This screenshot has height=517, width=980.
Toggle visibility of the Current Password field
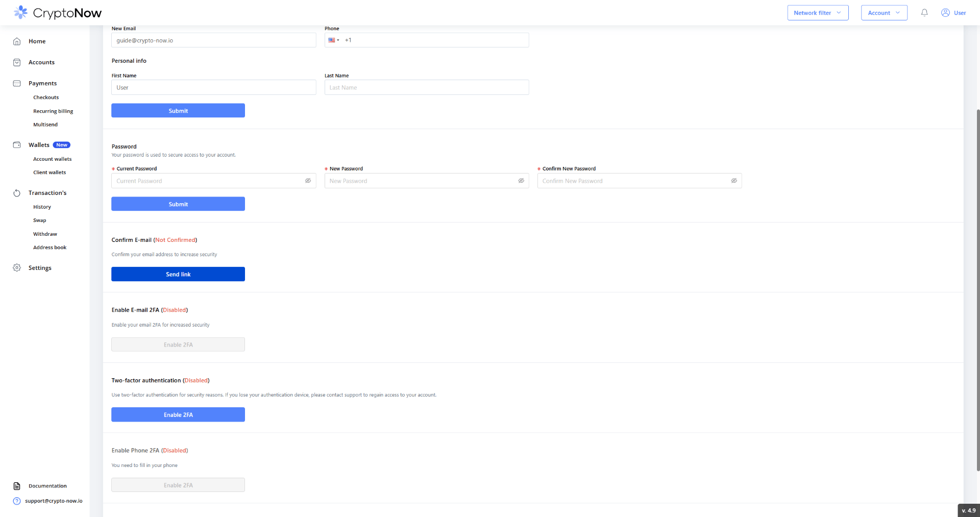click(x=308, y=181)
